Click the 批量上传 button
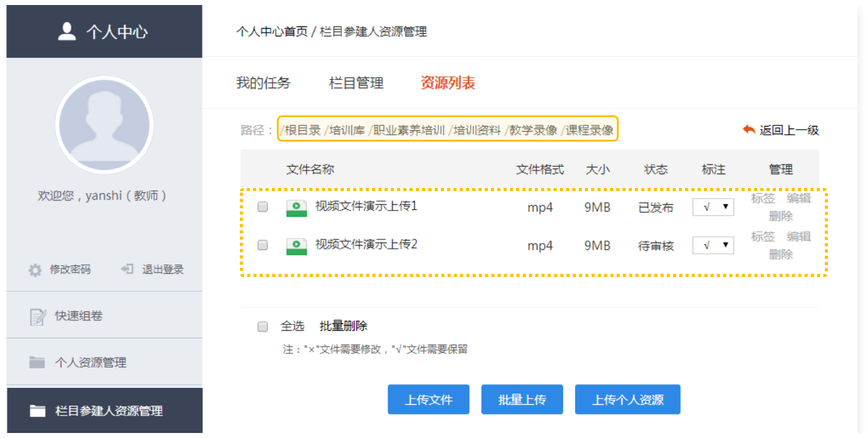The image size is (868, 438). pyautogui.click(x=522, y=400)
